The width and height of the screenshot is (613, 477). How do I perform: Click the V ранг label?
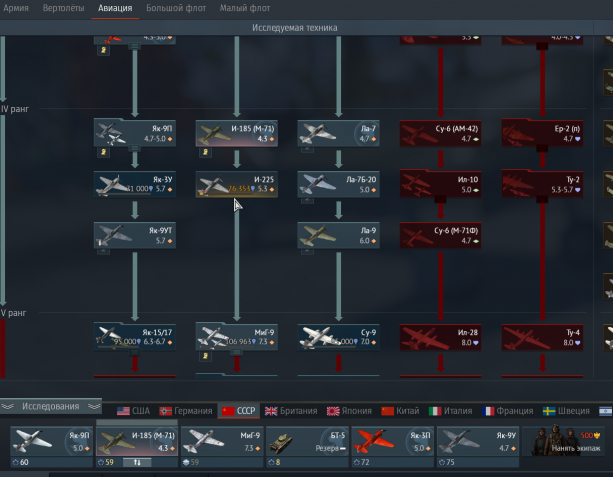click(14, 313)
